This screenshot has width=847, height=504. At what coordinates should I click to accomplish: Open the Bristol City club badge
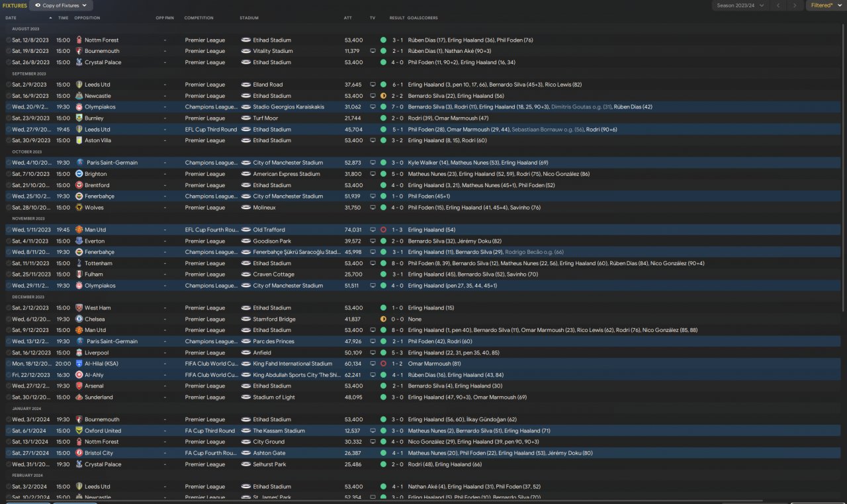79,453
